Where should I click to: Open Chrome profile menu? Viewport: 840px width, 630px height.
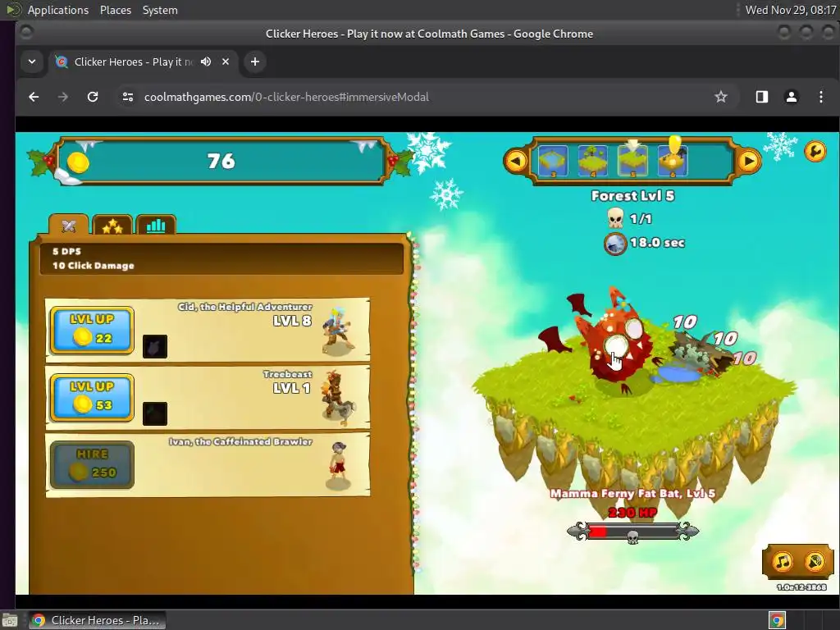pyautogui.click(x=792, y=97)
